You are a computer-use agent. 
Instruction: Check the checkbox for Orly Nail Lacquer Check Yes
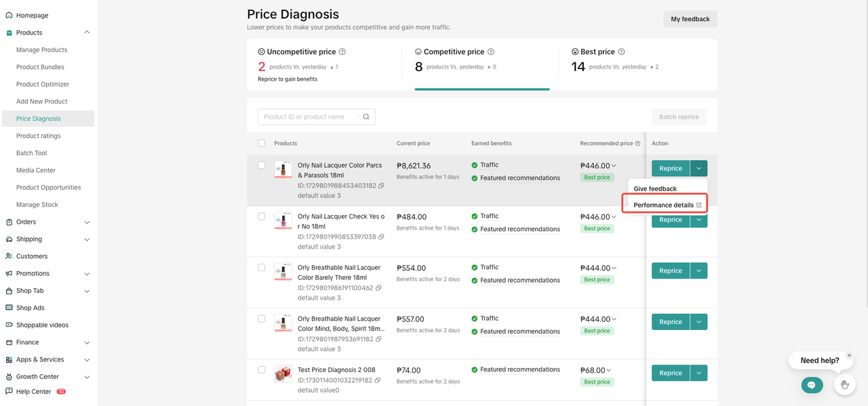pos(261,216)
